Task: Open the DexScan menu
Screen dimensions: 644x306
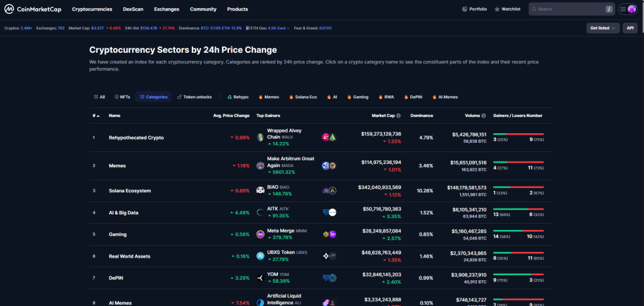Action: tap(133, 9)
